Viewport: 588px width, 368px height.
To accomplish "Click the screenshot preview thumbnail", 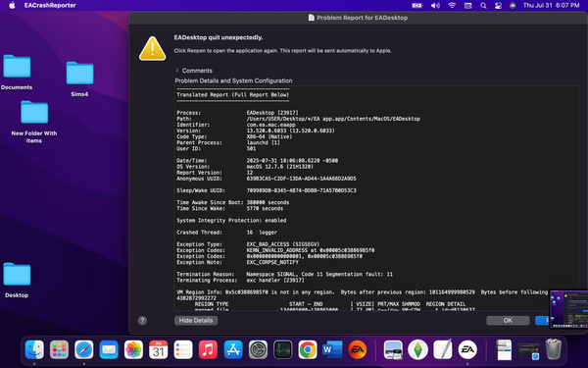I will [x=568, y=309].
